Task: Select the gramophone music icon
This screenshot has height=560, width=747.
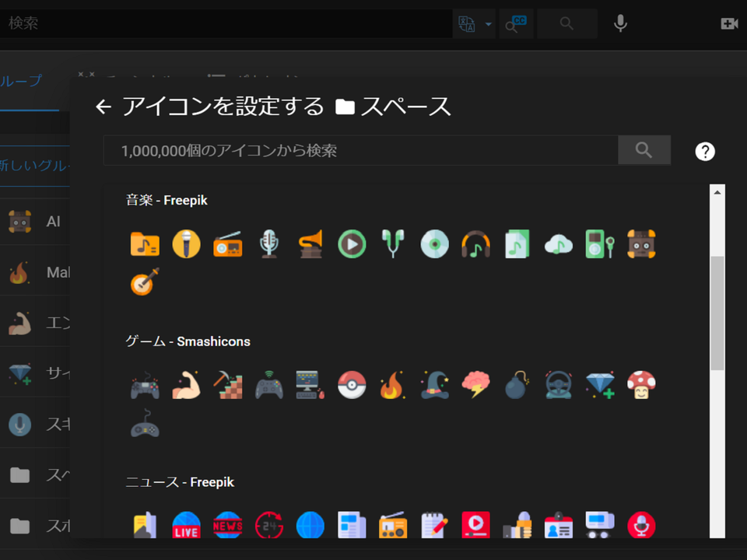Action: pyautogui.click(x=310, y=243)
